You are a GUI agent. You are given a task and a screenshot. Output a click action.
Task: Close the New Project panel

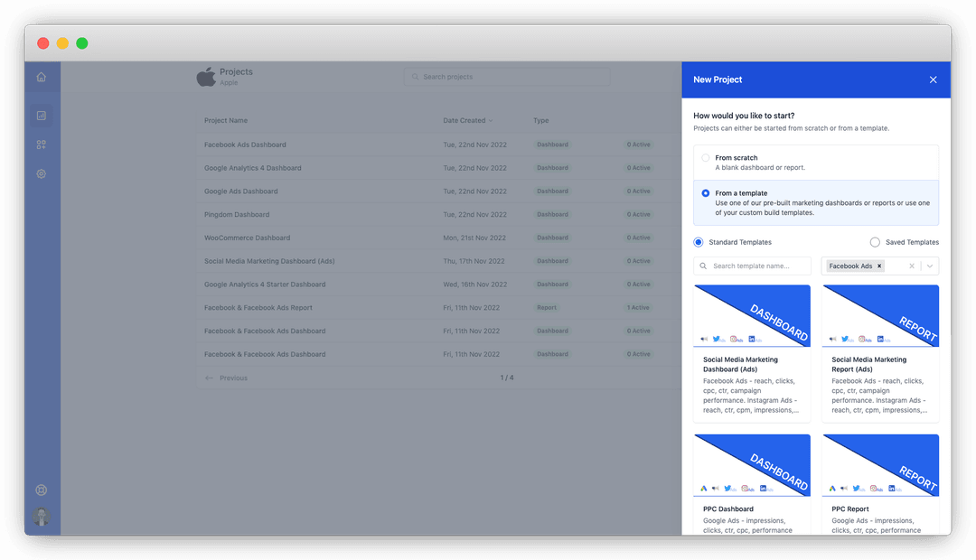coord(933,79)
